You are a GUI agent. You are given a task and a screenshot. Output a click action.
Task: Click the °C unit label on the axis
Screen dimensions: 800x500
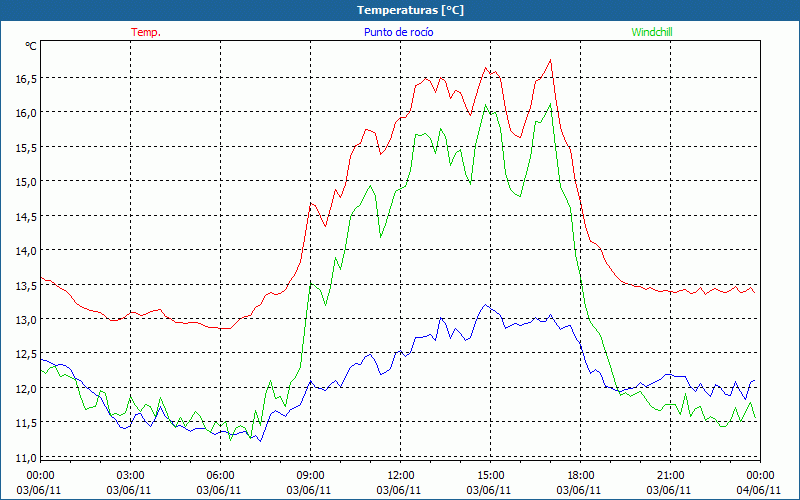31,46
